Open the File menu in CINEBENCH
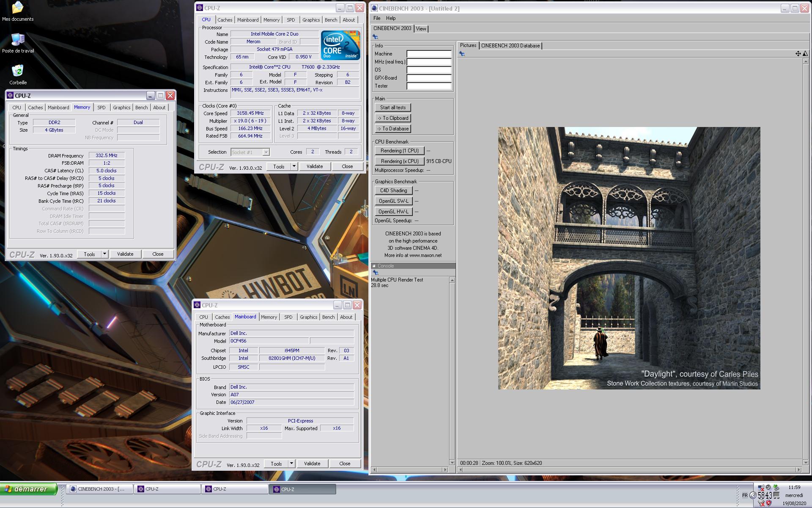The image size is (812, 508). (377, 18)
